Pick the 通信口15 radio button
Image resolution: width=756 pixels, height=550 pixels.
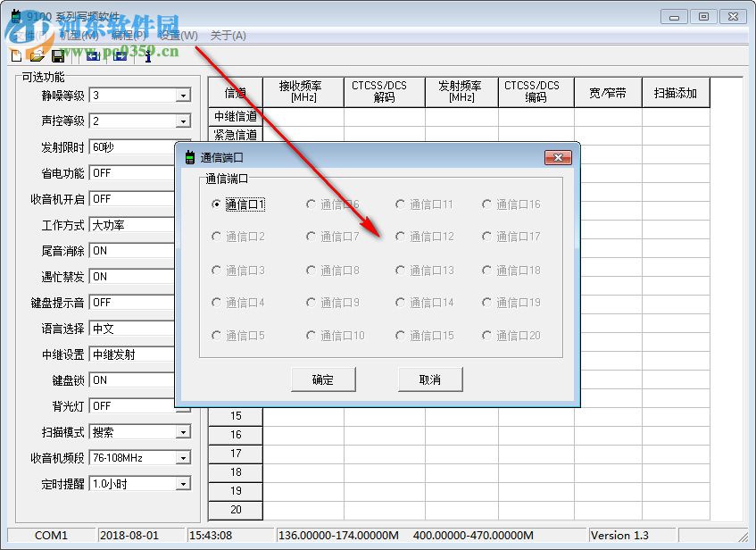point(424,336)
